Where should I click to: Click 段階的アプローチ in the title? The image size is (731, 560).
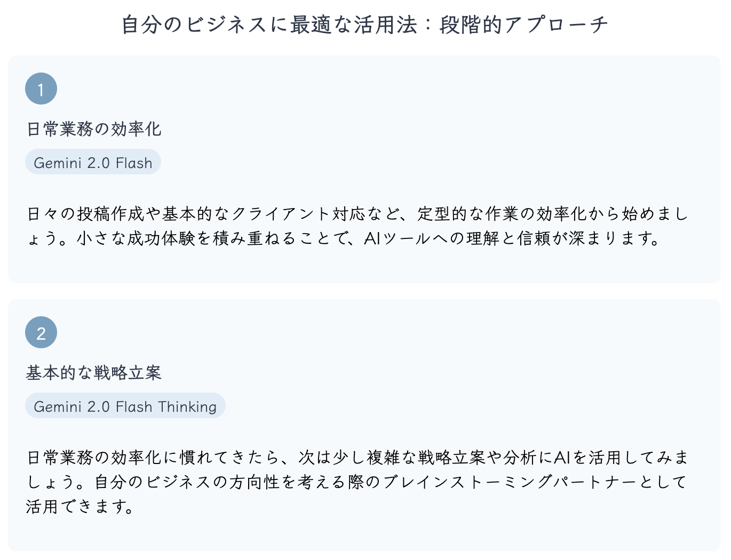tap(525, 25)
